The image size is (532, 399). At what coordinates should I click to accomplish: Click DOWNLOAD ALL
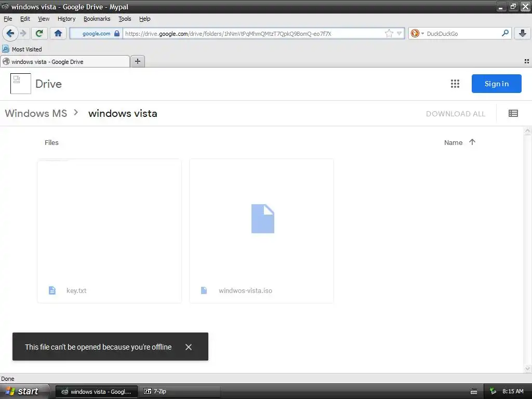click(455, 114)
